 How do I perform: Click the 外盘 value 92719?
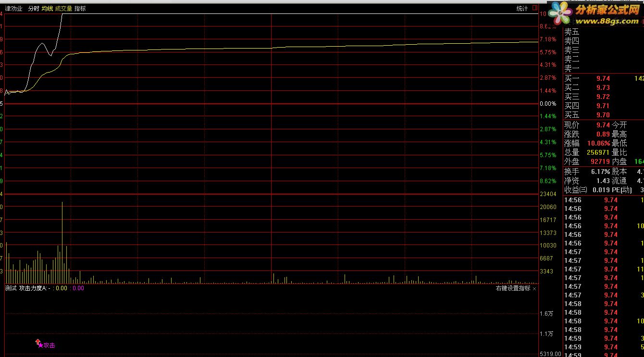tap(600, 161)
